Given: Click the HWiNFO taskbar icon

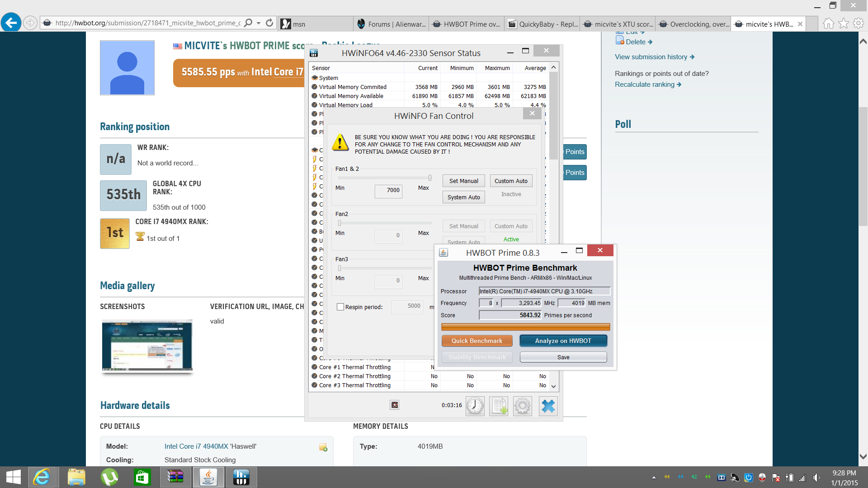Looking at the screenshot, I should [x=241, y=477].
